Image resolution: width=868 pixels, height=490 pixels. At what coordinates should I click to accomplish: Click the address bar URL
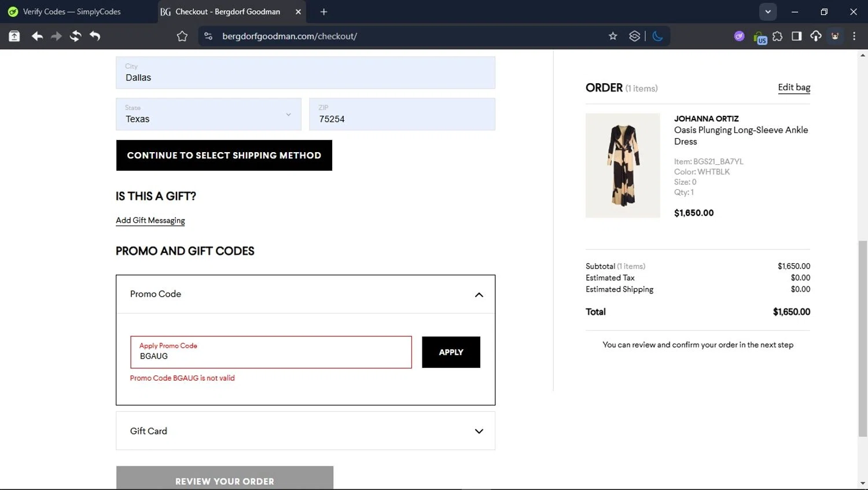click(289, 36)
